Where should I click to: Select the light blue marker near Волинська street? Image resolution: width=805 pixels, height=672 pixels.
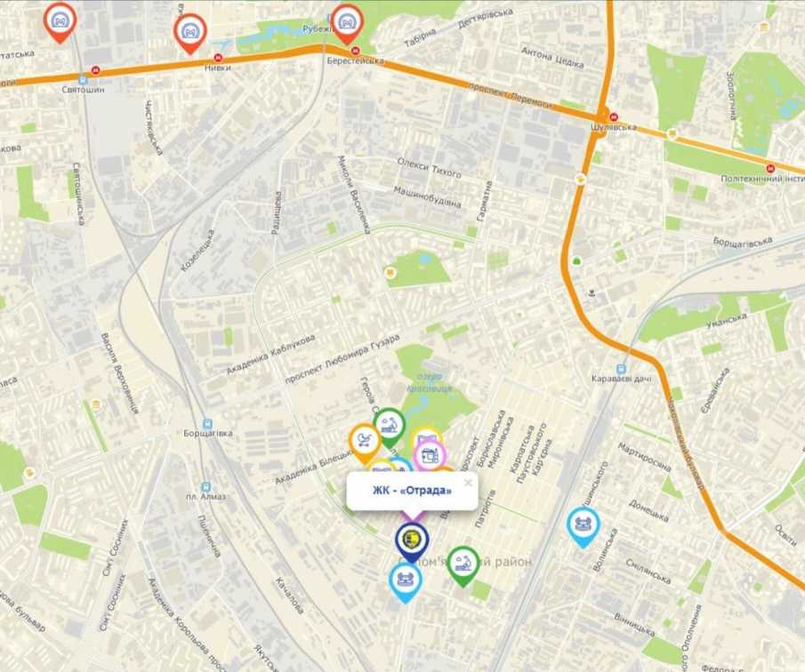(x=584, y=527)
